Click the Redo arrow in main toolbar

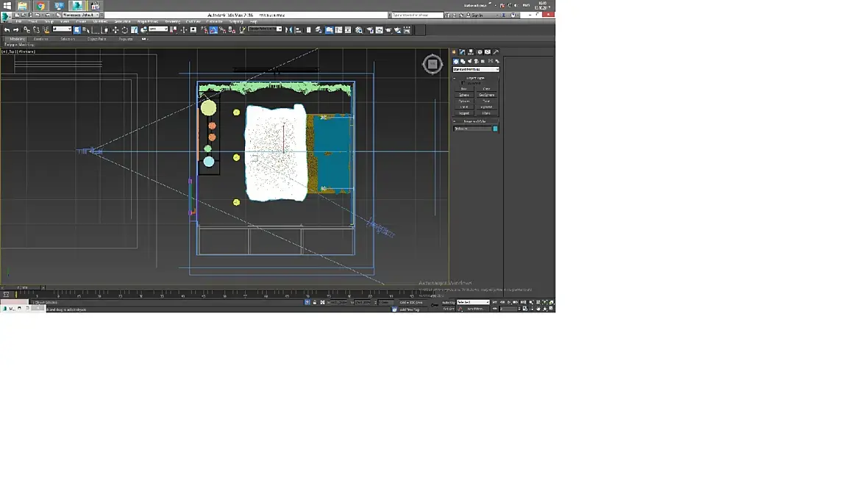pyautogui.click(x=16, y=30)
